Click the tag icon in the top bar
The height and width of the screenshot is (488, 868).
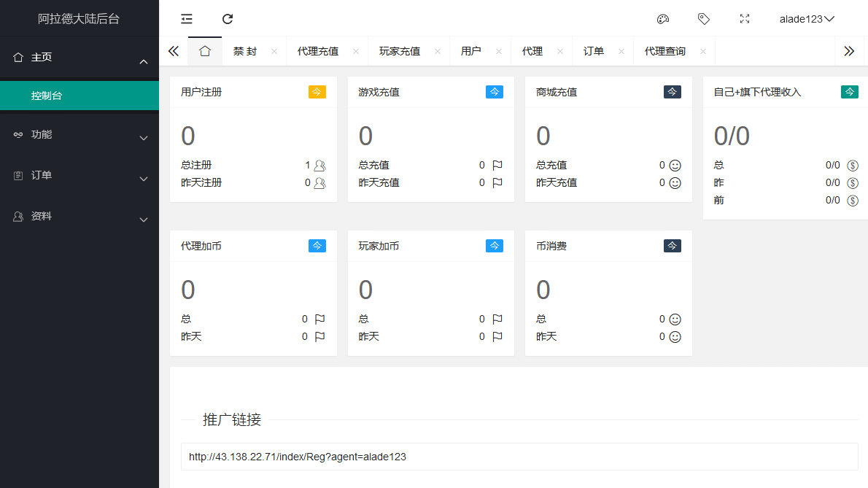(x=703, y=19)
